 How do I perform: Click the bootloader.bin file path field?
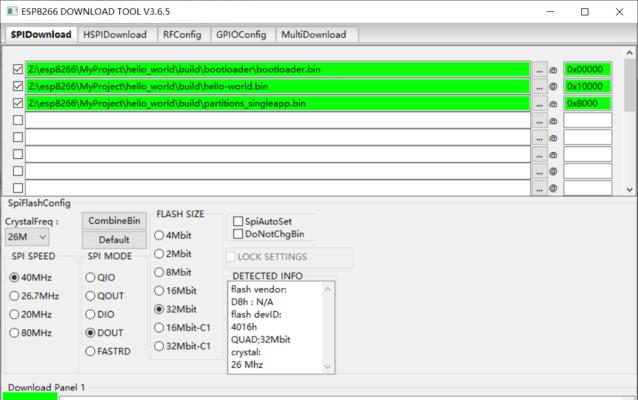(278, 70)
